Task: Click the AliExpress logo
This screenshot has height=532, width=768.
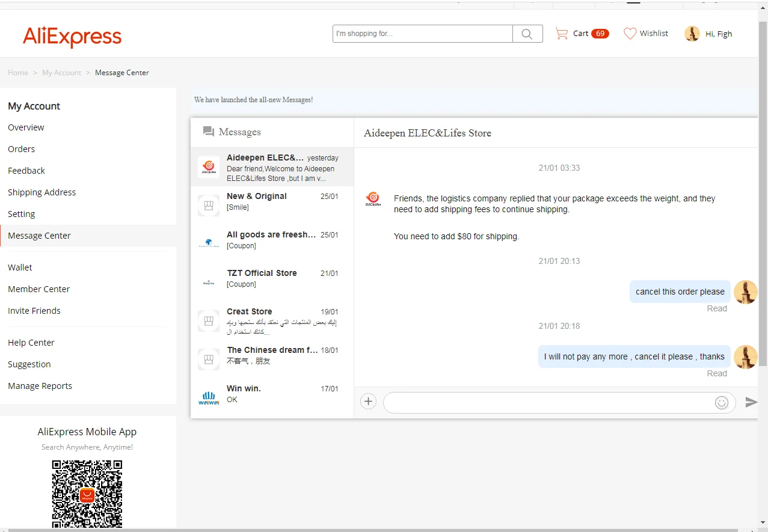Action: click(x=72, y=37)
